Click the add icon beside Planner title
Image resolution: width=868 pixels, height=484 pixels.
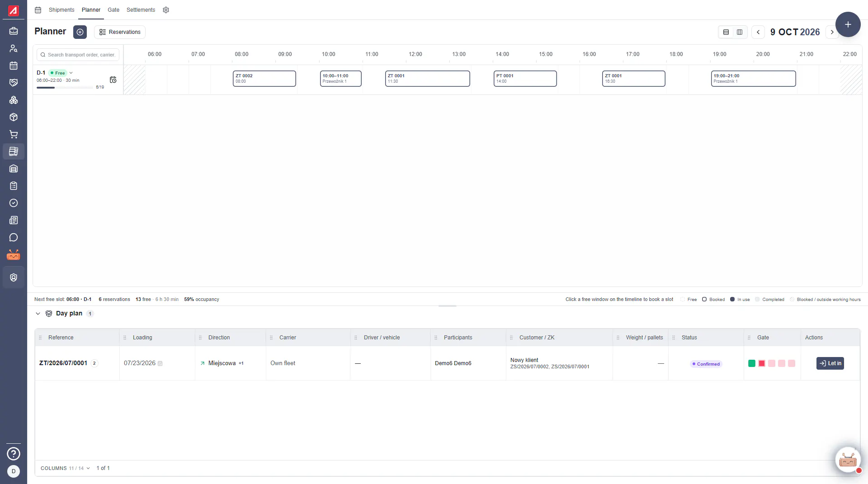pos(80,32)
